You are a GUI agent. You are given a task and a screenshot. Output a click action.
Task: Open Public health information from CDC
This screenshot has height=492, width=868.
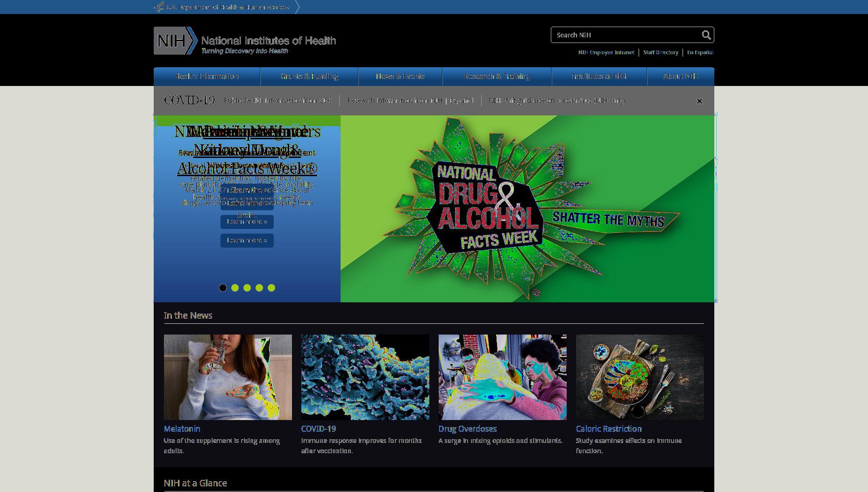click(x=278, y=100)
